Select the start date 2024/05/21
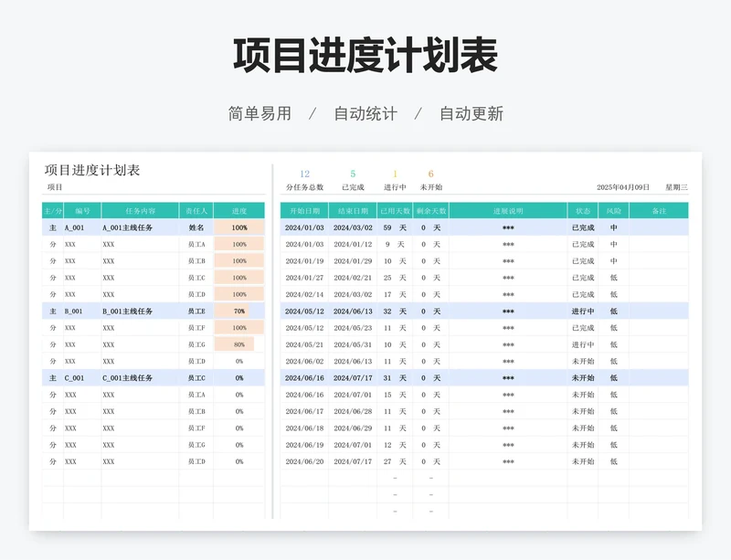 (304, 344)
